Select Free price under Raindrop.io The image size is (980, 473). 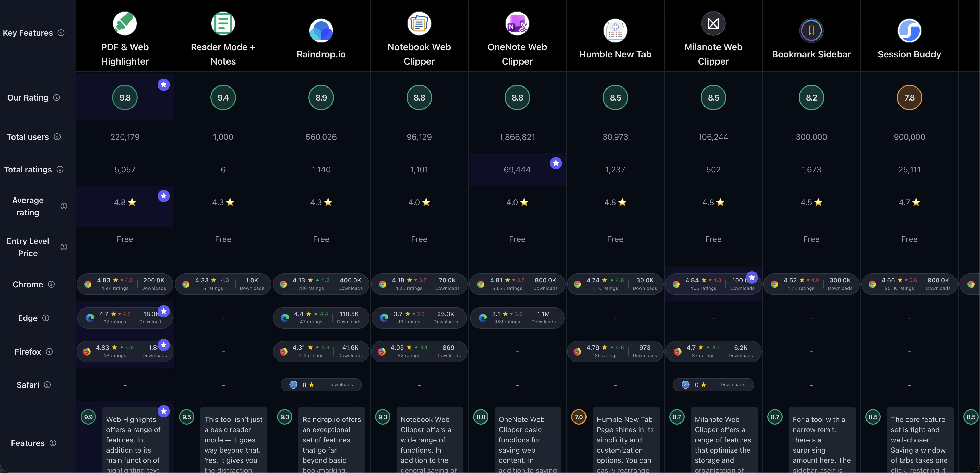(321, 239)
